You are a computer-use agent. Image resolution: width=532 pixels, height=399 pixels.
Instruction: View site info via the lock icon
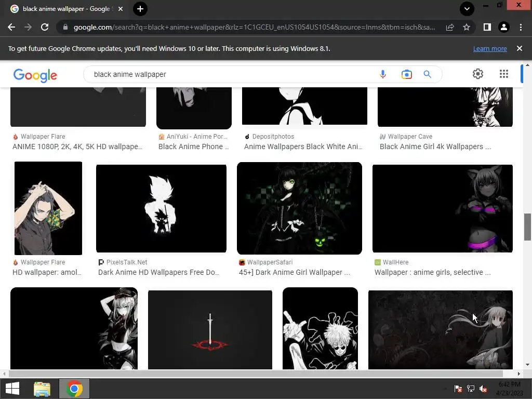65,27
